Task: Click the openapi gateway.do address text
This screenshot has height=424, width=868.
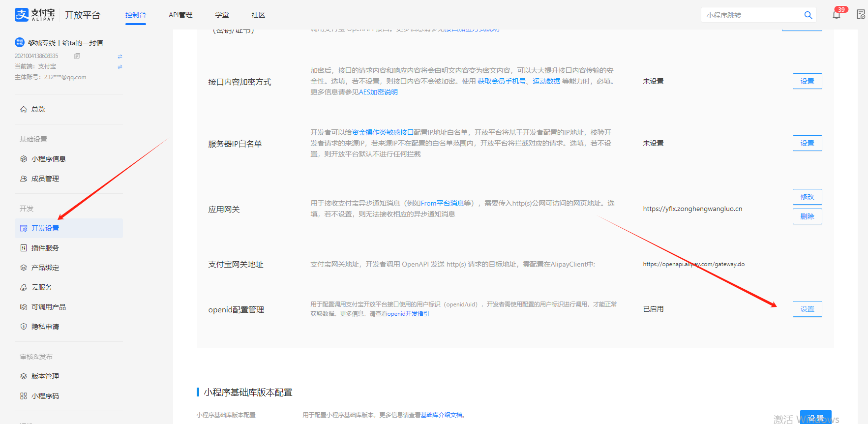Action: click(693, 264)
